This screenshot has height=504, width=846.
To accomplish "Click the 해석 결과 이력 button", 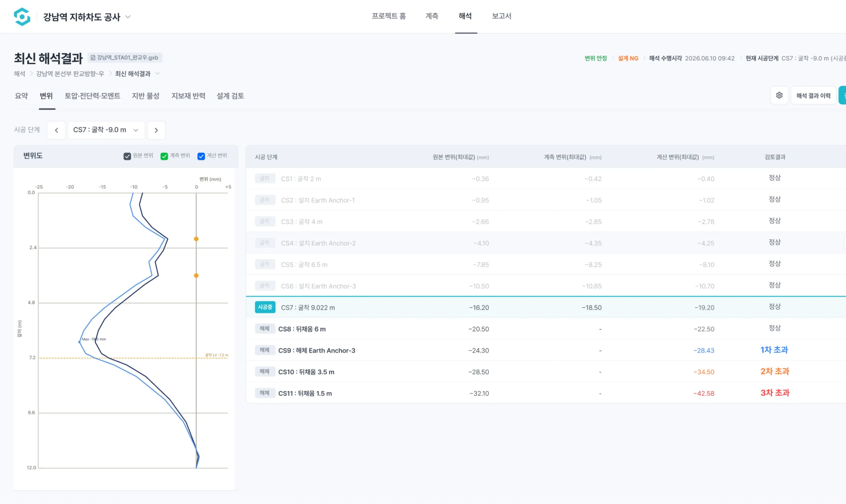I will [x=813, y=95].
